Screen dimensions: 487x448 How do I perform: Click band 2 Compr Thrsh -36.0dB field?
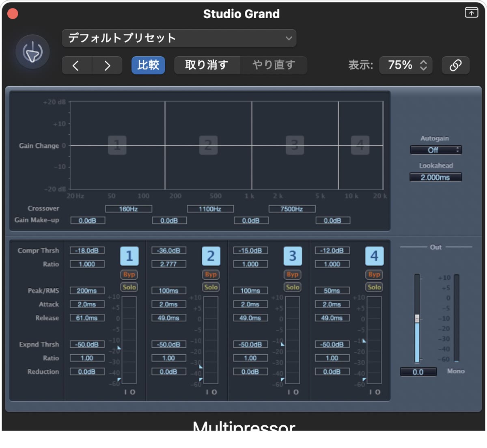click(x=169, y=250)
